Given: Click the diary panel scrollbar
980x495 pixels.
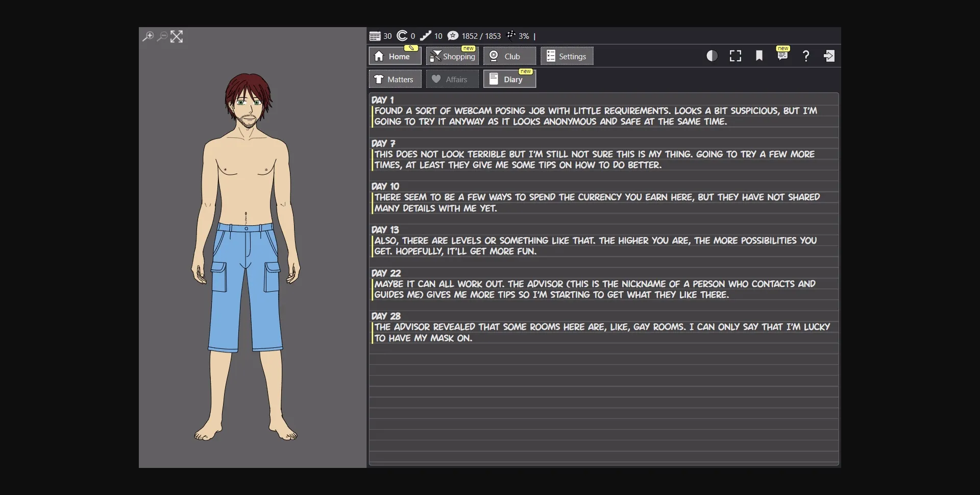Looking at the screenshot, I should 837,278.
